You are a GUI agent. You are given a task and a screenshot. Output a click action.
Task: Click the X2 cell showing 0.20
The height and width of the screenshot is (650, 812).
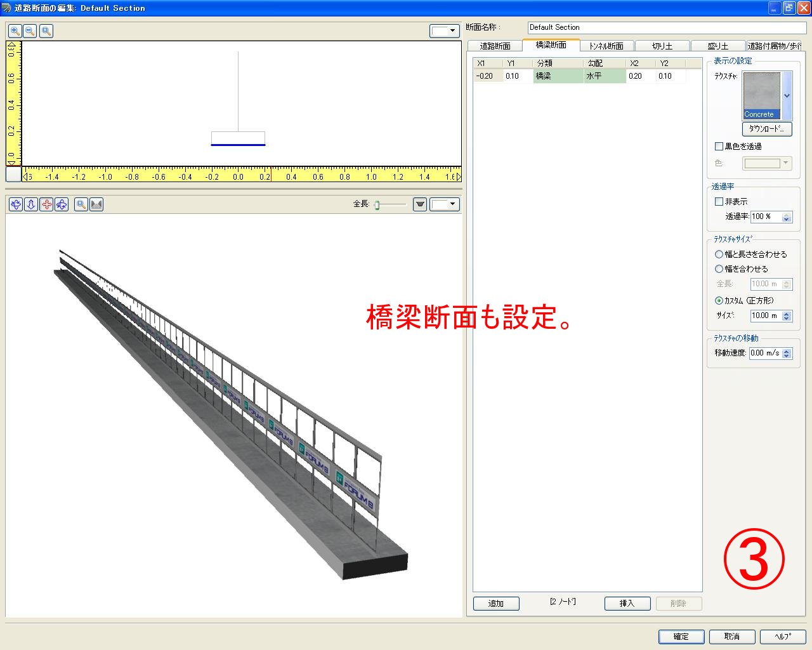[641, 76]
